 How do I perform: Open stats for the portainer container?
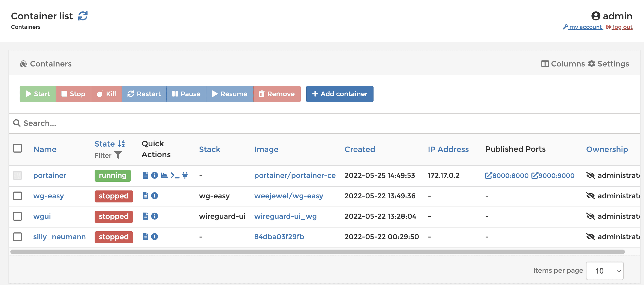(164, 175)
